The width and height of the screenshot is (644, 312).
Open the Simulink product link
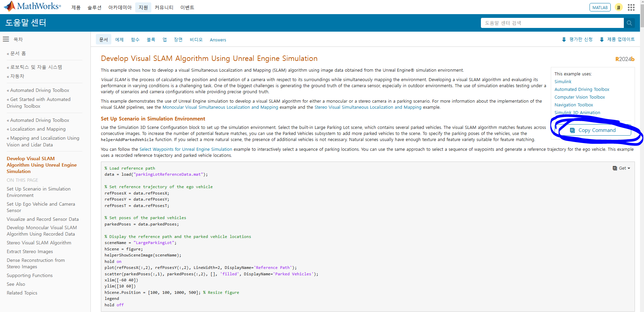point(563,82)
